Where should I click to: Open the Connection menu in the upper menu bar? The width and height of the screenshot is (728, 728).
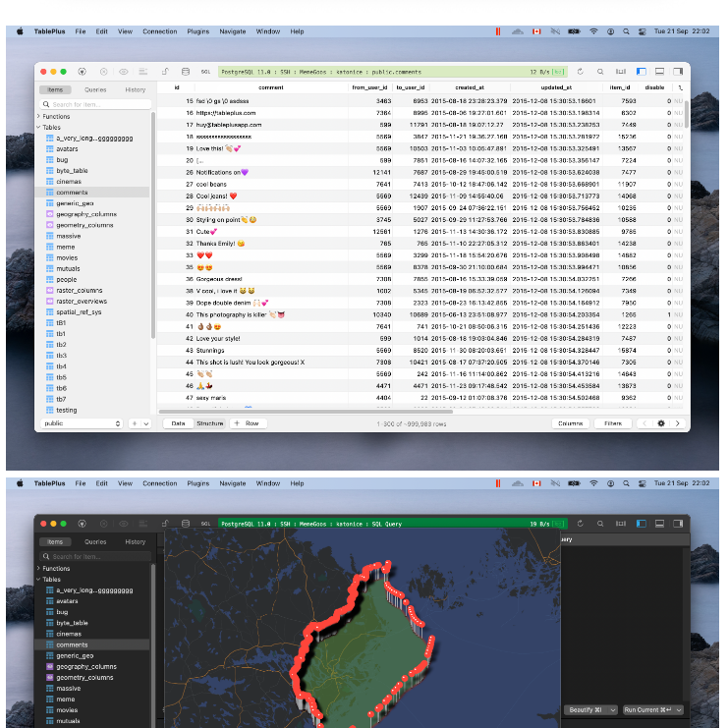tap(160, 31)
